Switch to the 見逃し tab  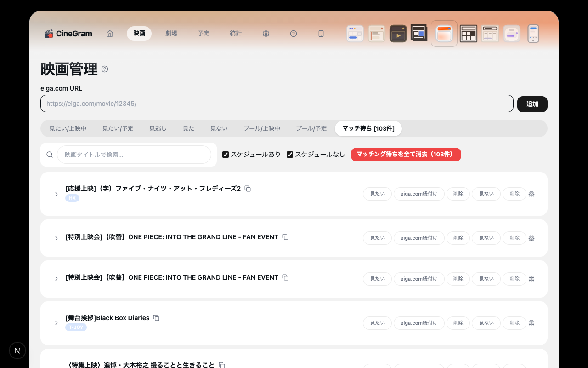point(158,128)
